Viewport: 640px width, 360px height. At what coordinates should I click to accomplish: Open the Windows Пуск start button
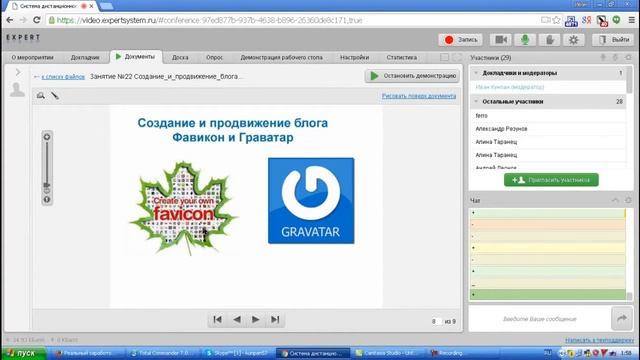pos(23,353)
